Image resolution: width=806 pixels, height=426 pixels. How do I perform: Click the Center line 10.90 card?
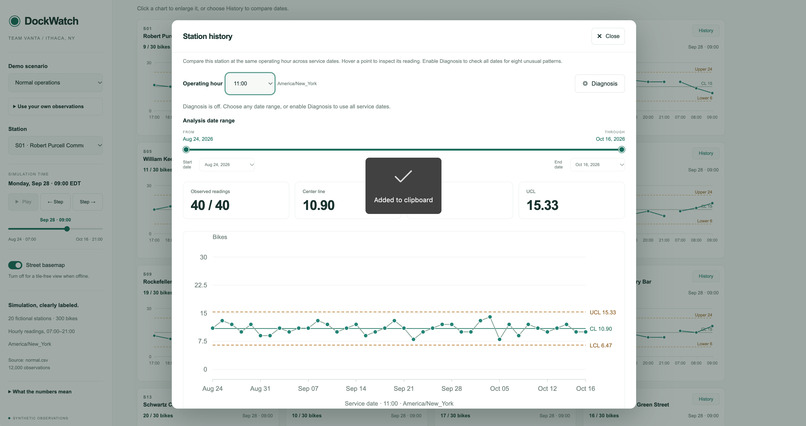point(347,200)
